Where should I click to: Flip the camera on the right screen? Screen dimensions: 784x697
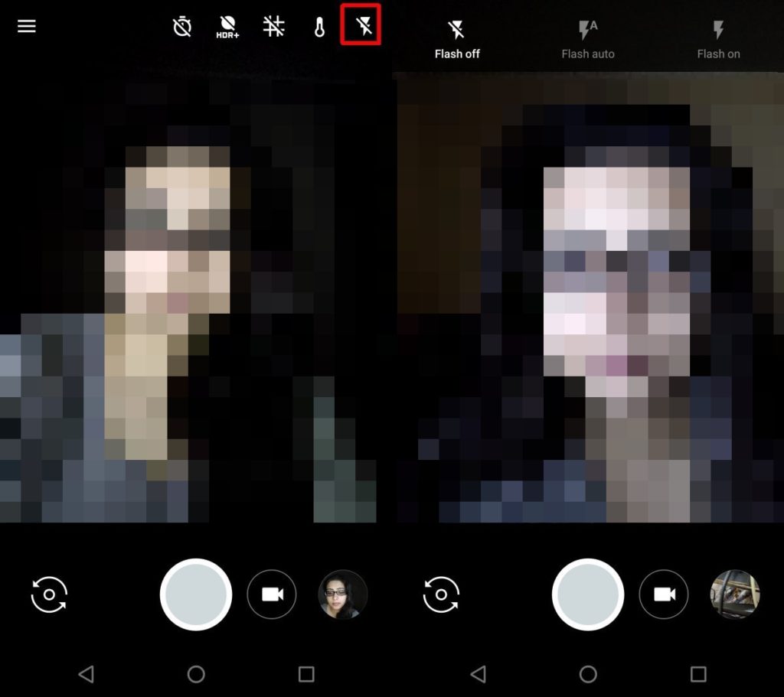(440, 594)
